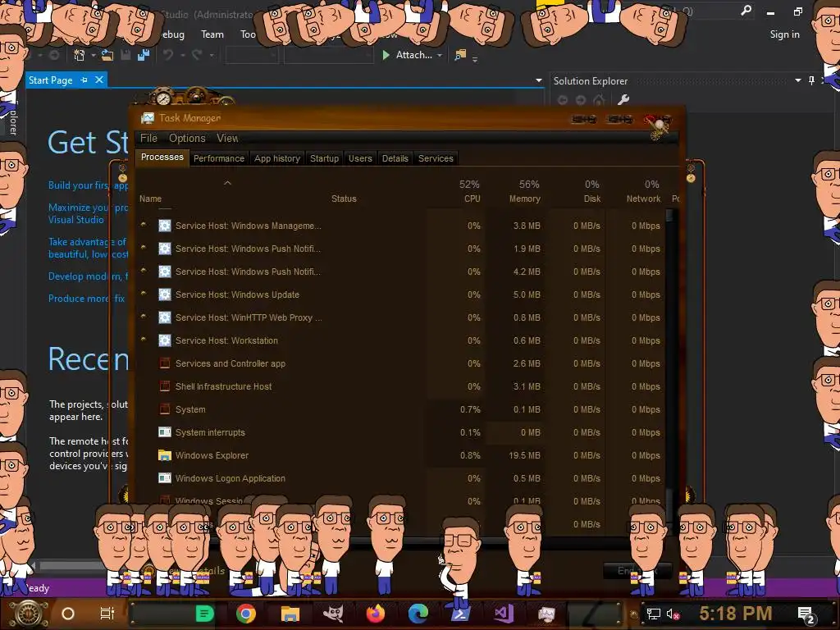Screen dimensions: 840x630
Task: Click the Windows Explorer folder icon
Action: pyautogui.click(x=164, y=455)
